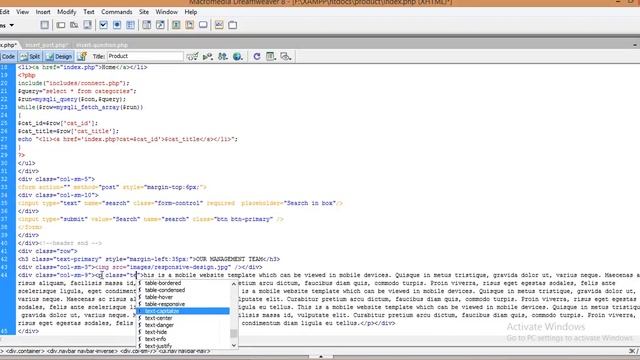Viewport: 640px width, 360px height.
Task: Insert a Hidden Field form element
Action: coord(74,25)
